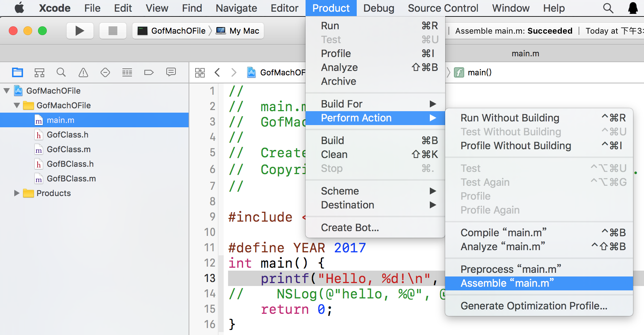This screenshot has width=644, height=335.
Task: Open the Edit menu
Action: click(x=123, y=8)
